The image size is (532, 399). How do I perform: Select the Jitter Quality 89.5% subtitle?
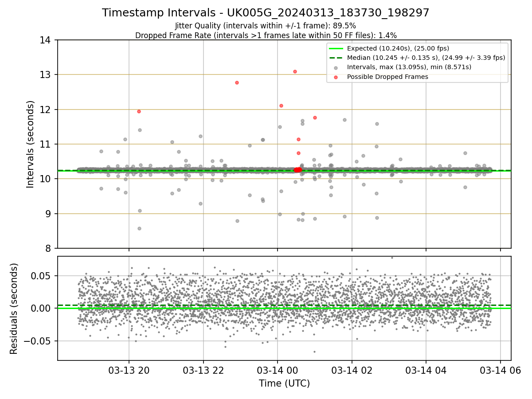[266, 26]
